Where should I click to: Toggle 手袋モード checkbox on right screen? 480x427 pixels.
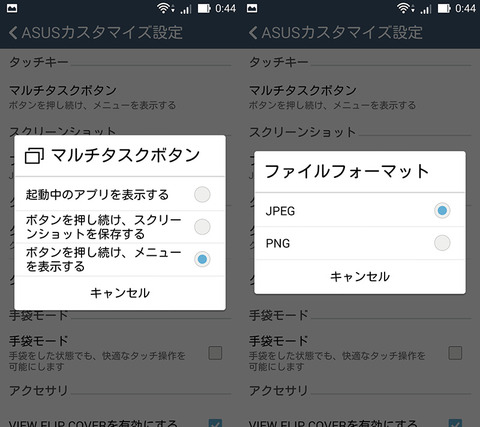point(455,353)
